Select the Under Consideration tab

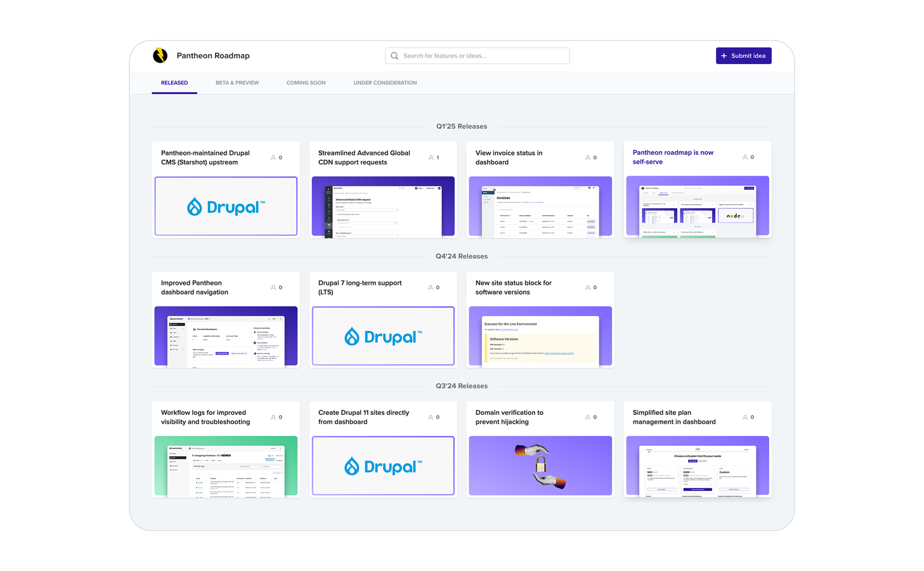tap(385, 83)
